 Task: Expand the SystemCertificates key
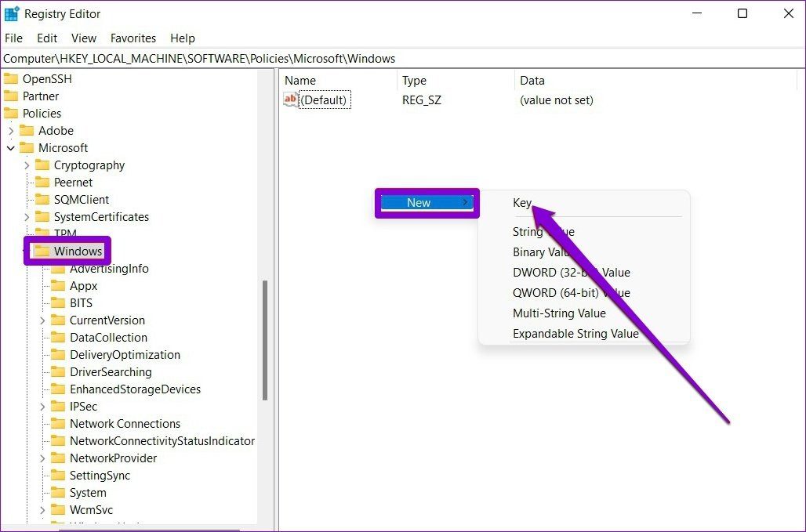coord(27,217)
